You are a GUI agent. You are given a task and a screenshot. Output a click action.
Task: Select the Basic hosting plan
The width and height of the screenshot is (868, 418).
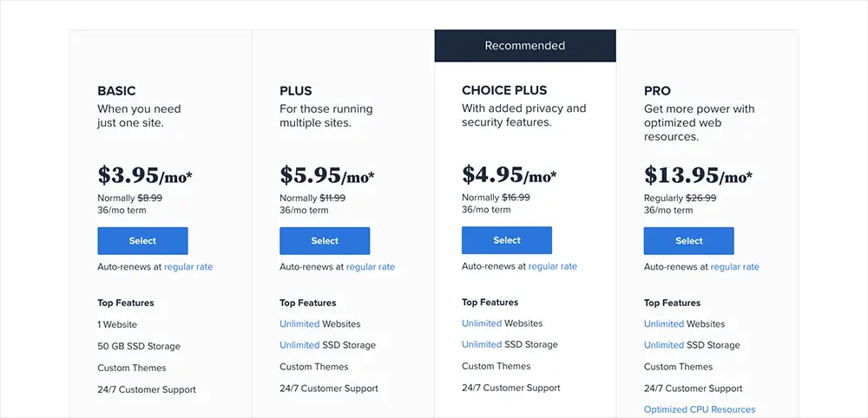142,240
